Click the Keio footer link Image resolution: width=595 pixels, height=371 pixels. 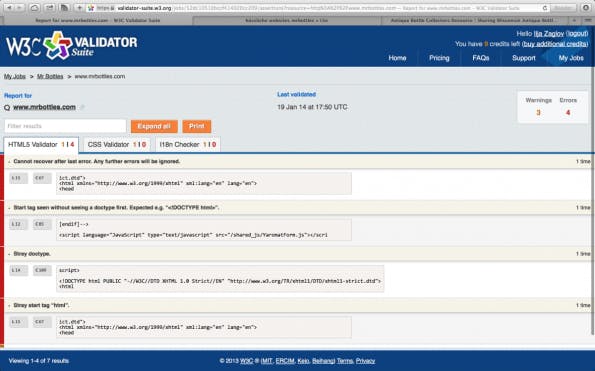[303, 361]
